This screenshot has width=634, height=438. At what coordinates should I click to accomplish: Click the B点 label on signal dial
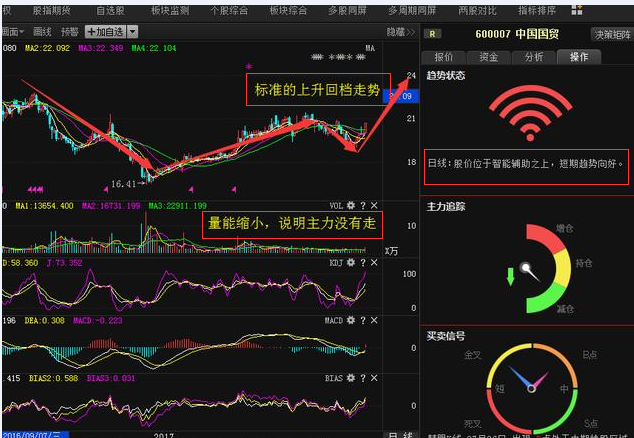pos(590,355)
